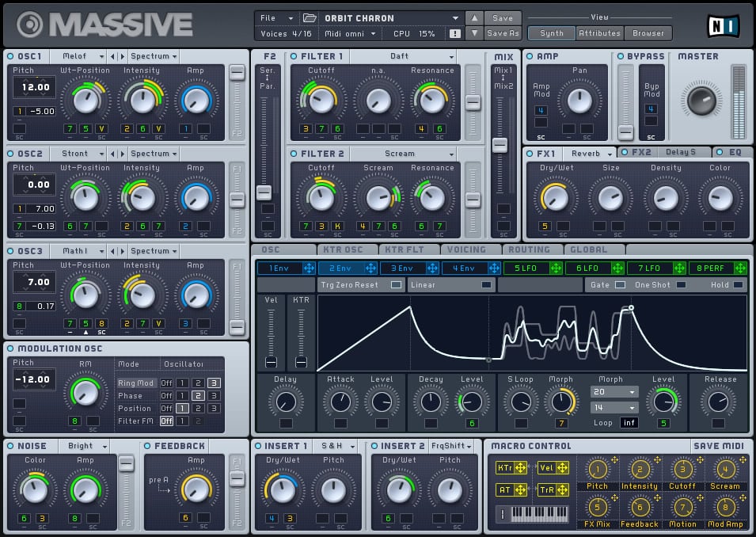This screenshot has width=756, height=537.
Task: Click the folder icon to open preset browser
Action: [x=310, y=18]
